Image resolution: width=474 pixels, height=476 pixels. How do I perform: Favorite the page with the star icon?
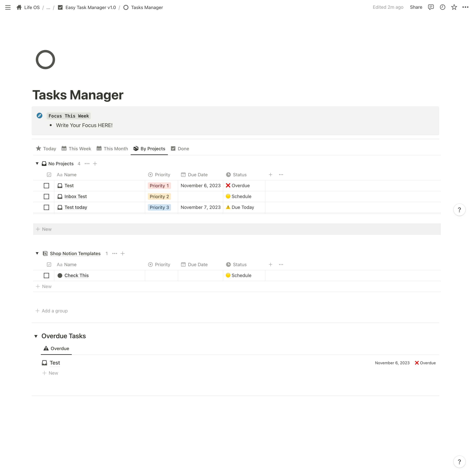(454, 7)
